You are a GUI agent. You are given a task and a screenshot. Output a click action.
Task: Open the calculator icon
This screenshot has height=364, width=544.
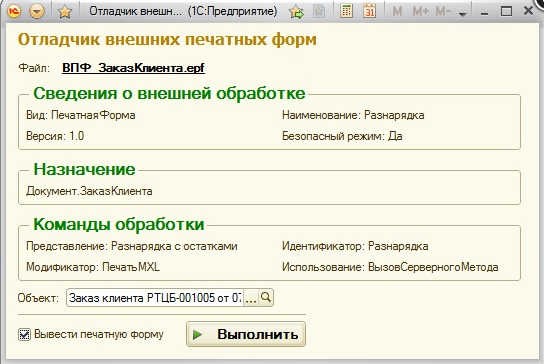(346, 11)
